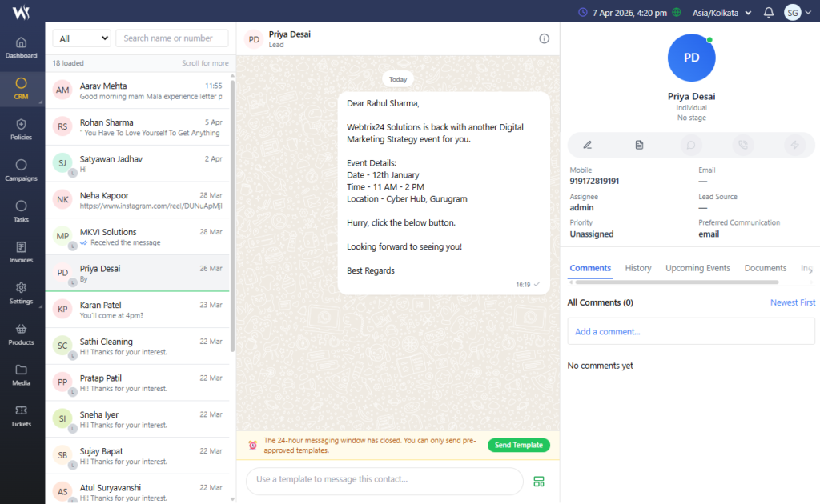Screen dimensions: 820x504
Task: Switch to the History tab
Action: coord(638,268)
